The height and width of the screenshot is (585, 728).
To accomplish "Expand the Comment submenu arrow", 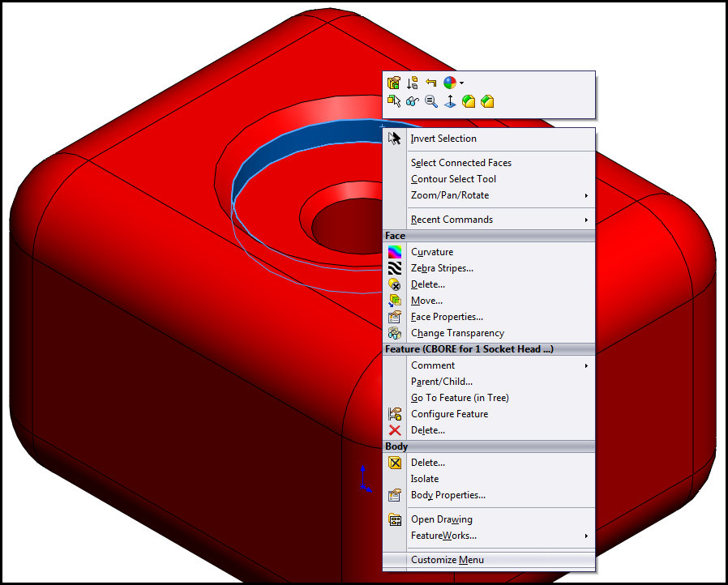I will pyautogui.click(x=586, y=366).
